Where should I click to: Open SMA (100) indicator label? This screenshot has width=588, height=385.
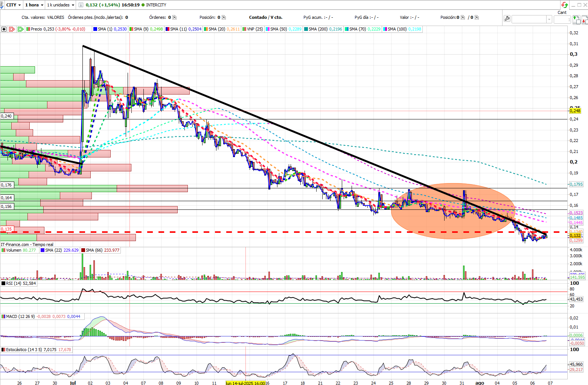point(402,29)
